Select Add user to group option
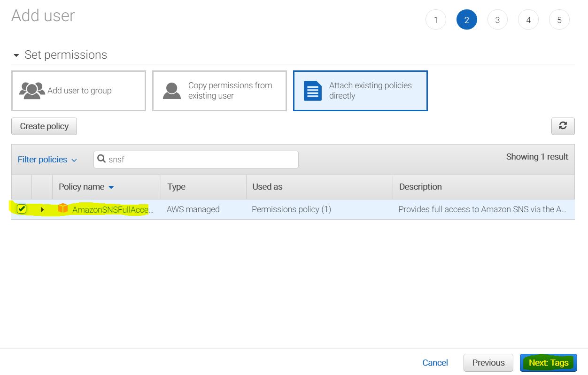This screenshot has height=375, width=588. [x=79, y=91]
